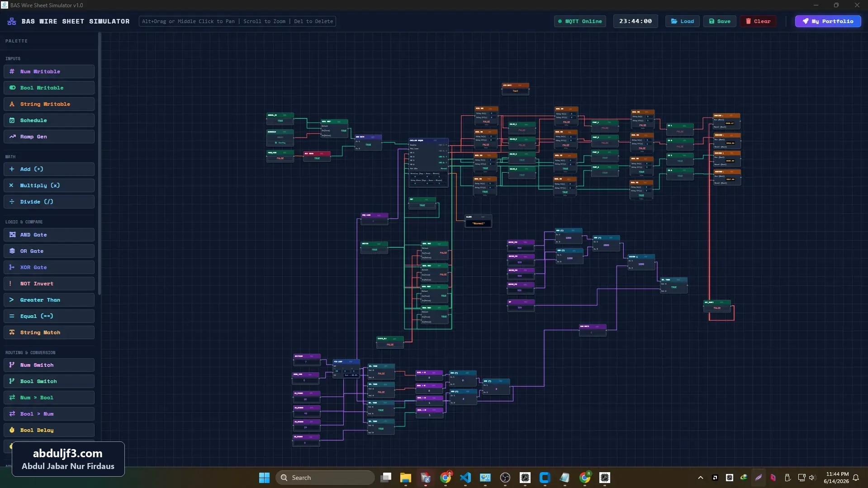Click the Load button

pos(682,21)
